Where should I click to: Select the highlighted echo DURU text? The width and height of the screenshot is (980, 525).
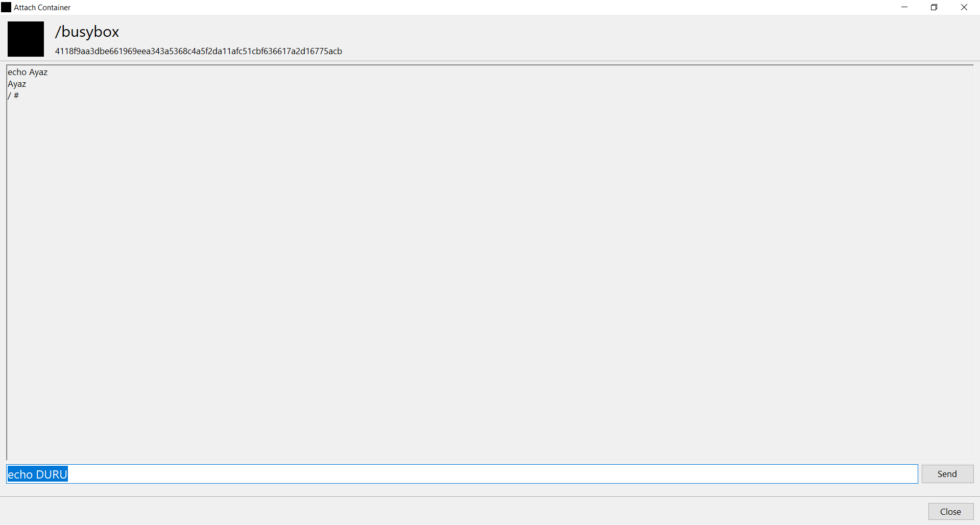tap(37, 474)
